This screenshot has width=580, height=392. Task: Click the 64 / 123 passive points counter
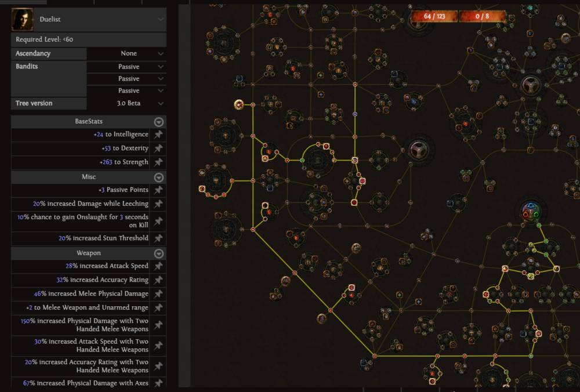click(x=434, y=16)
